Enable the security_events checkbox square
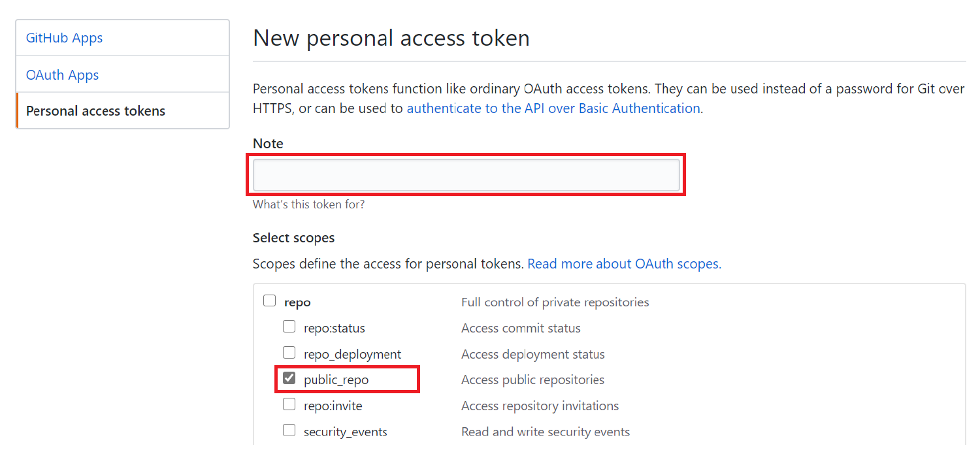Image resolution: width=980 pixels, height=469 pixels. pos(289,430)
